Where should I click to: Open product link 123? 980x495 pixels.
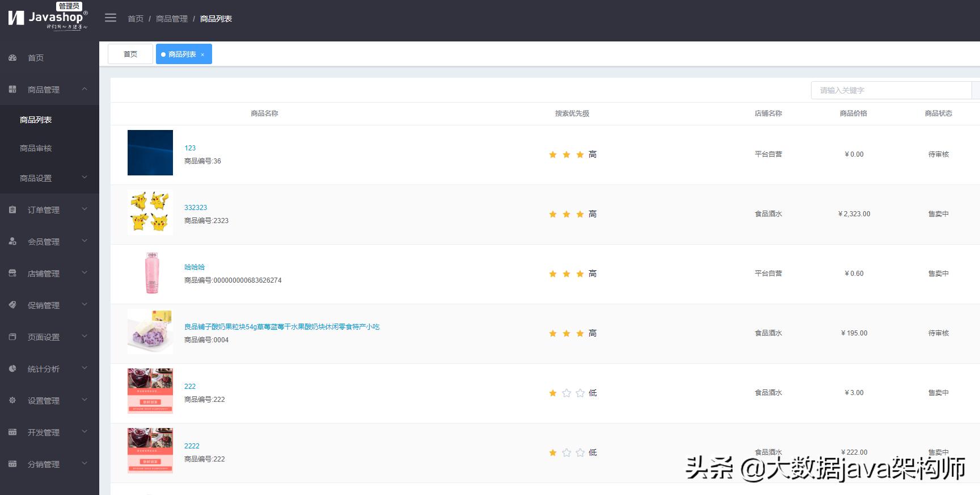point(190,148)
